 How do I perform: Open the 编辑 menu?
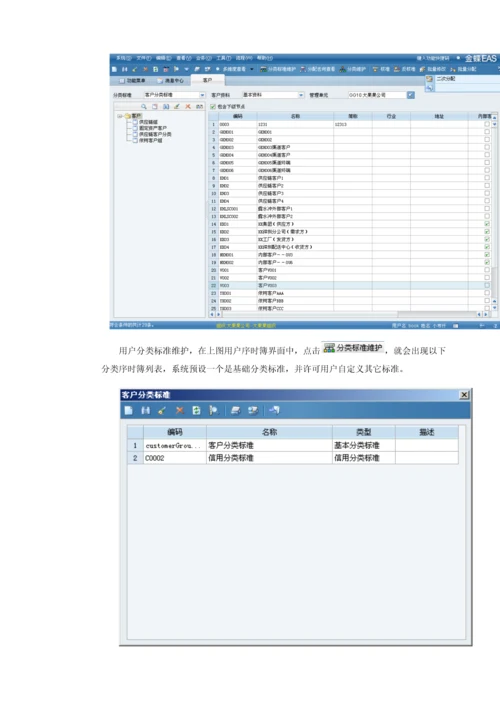[x=164, y=58]
